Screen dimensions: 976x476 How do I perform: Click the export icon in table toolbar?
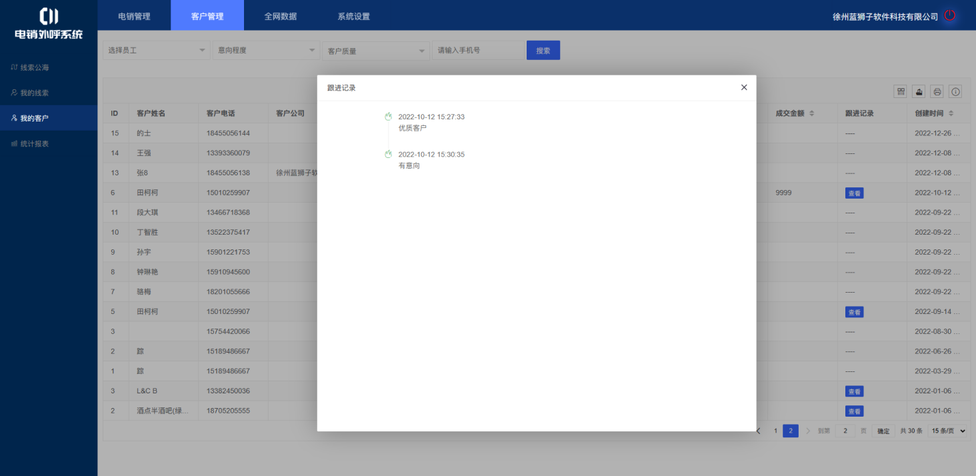click(919, 92)
